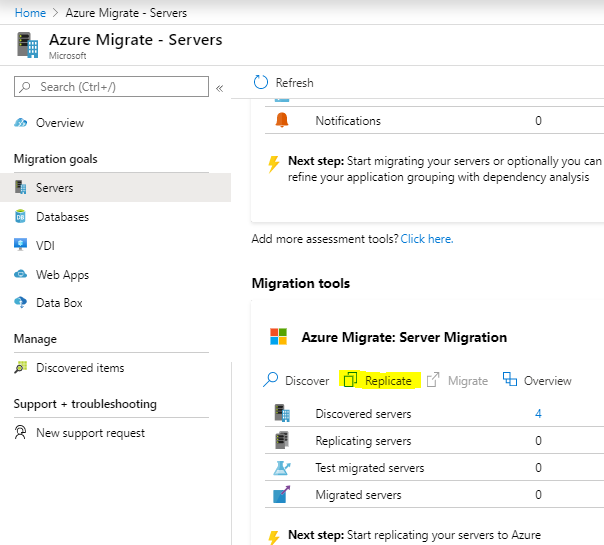Image resolution: width=604 pixels, height=545 pixels.
Task: Click Discover in Server Migration tools
Action: click(307, 381)
